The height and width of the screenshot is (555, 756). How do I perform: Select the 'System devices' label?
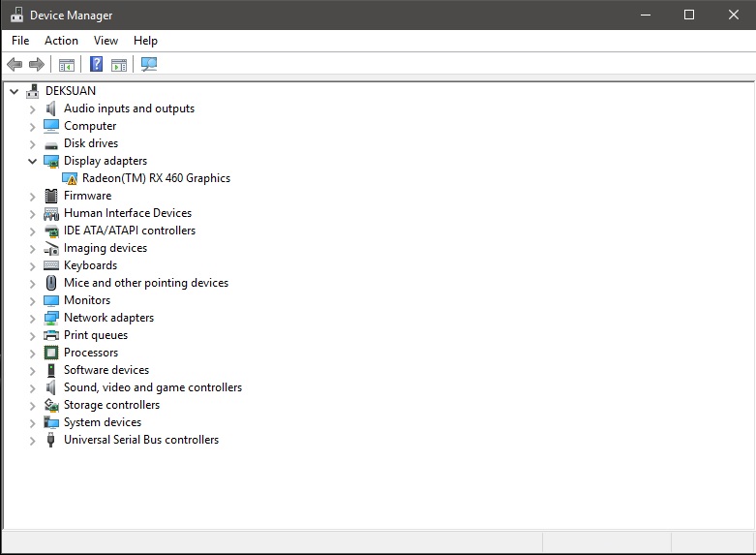click(103, 422)
